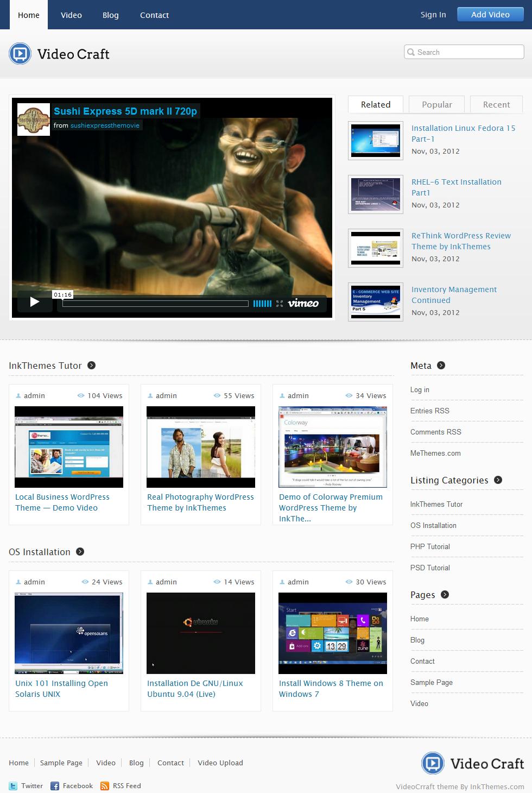This screenshot has height=793, width=532.
Task: Click the Video Craft logo icon in header
Action: 21,54
